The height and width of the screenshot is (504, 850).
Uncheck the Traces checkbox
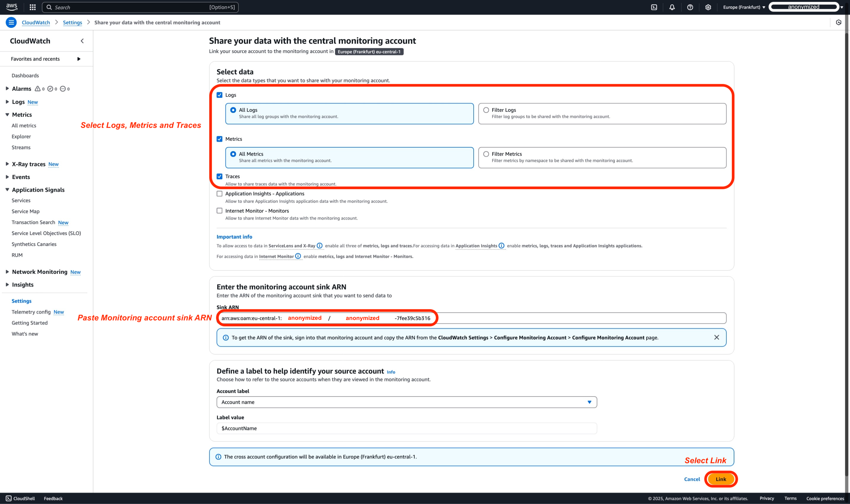219,176
